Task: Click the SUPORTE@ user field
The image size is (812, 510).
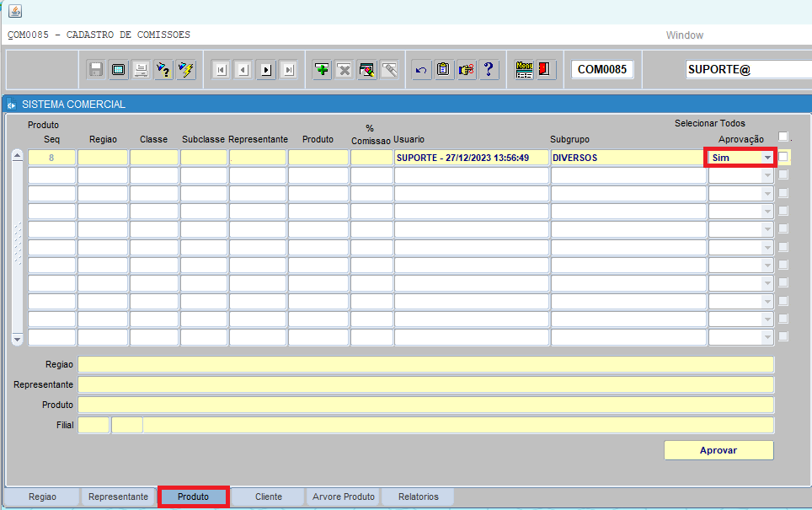Action: [x=748, y=69]
